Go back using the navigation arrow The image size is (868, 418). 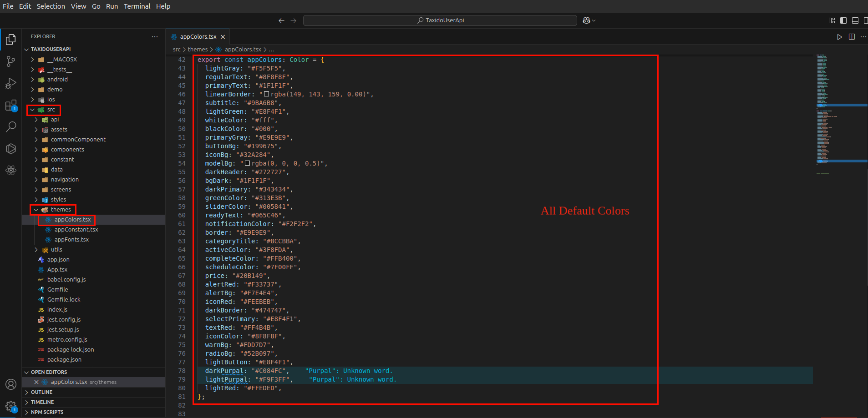point(281,20)
